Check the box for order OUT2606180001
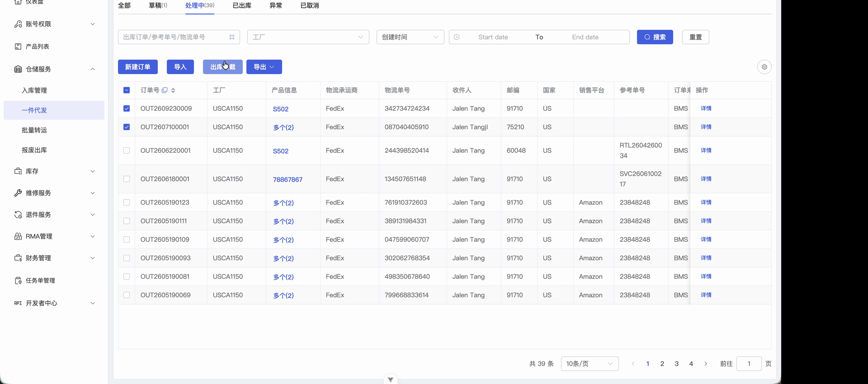Screen dimensions: 868x384 (127, 179)
